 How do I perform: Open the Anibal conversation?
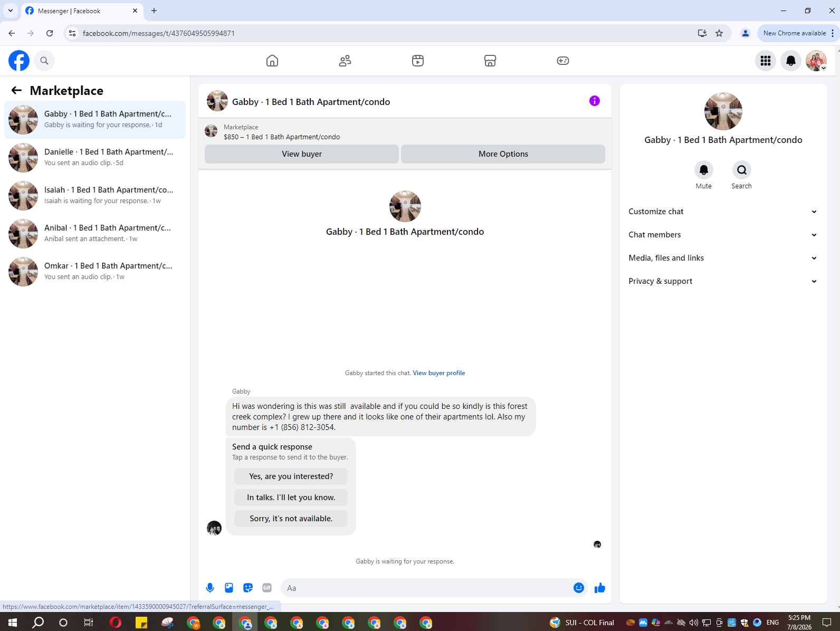[x=95, y=234]
